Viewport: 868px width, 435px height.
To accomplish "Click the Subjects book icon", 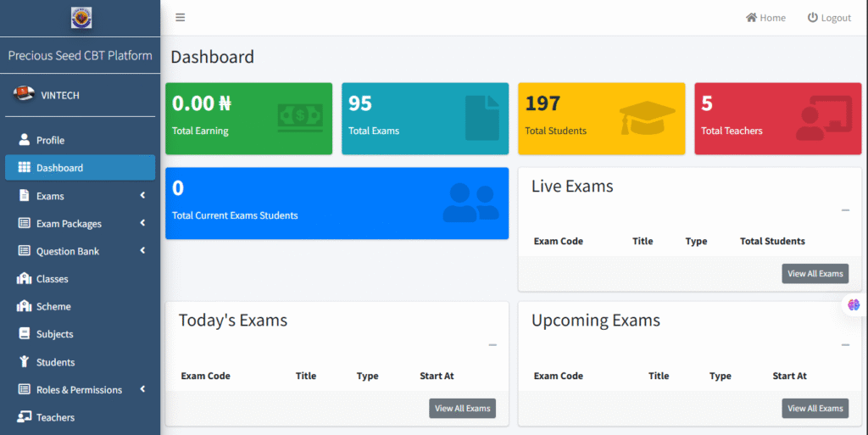I will point(24,334).
